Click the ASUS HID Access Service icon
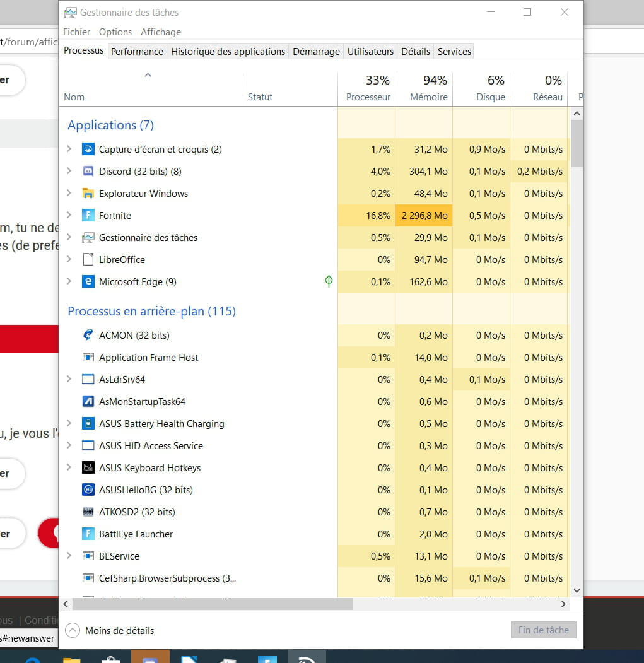The width and height of the screenshot is (644, 663). coord(88,445)
